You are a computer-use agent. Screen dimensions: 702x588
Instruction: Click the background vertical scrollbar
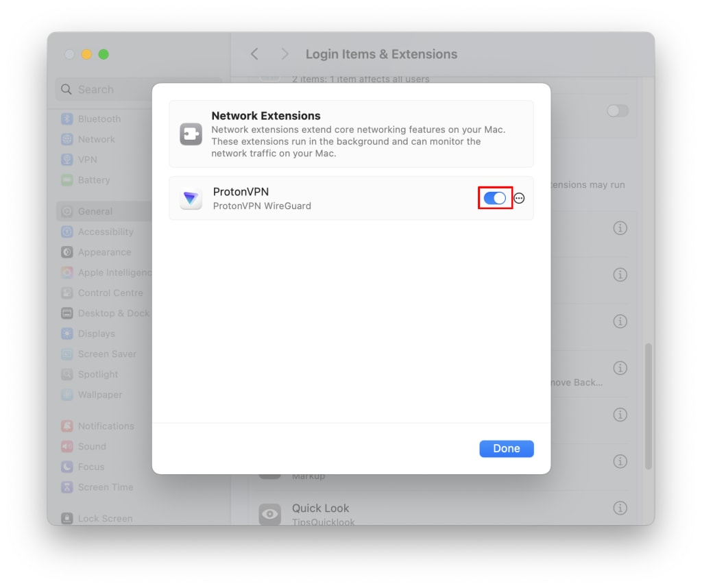point(648,406)
